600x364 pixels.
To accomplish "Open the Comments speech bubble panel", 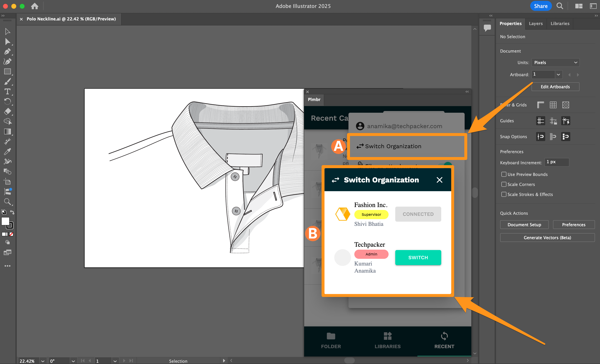I will click(487, 28).
